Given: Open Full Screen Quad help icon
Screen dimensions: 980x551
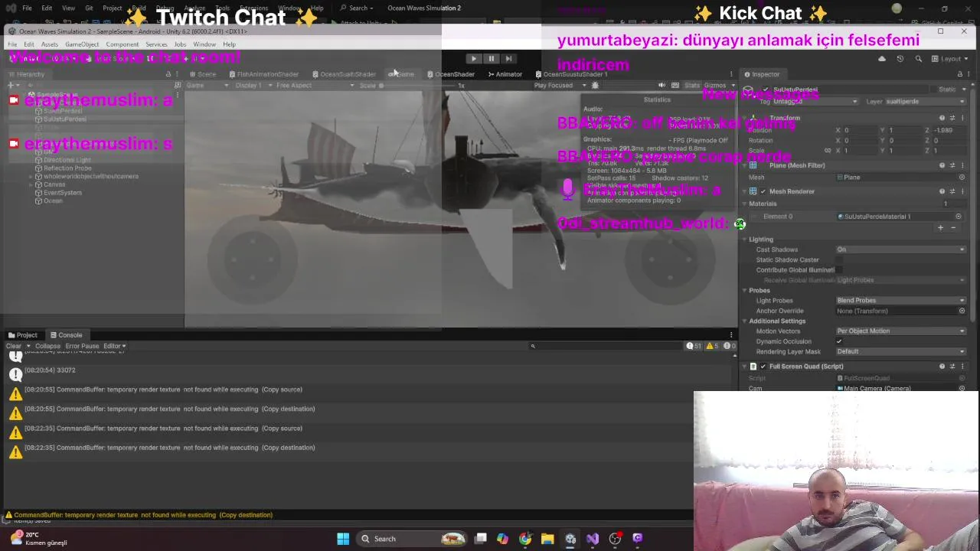Looking at the screenshot, I should 942,367.
